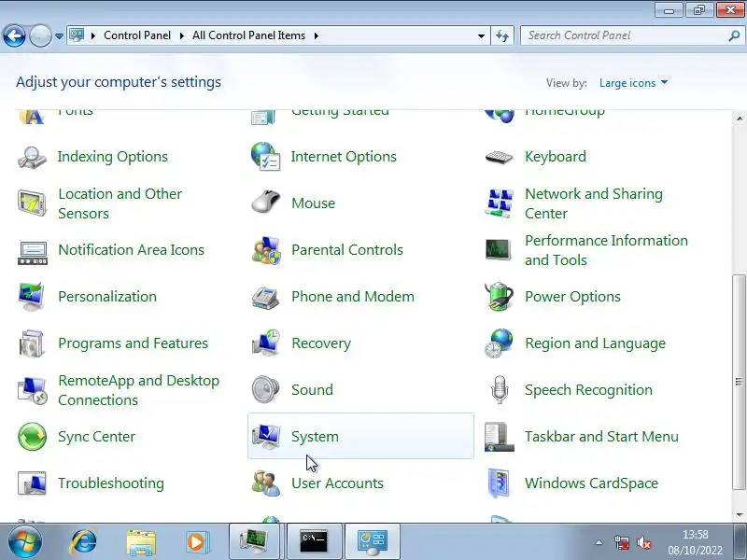The image size is (747, 560).
Task: Expand the View by Large icons dropdown
Action: 634,83
